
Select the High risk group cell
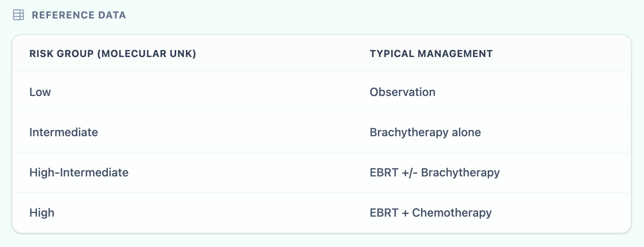tap(42, 213)
